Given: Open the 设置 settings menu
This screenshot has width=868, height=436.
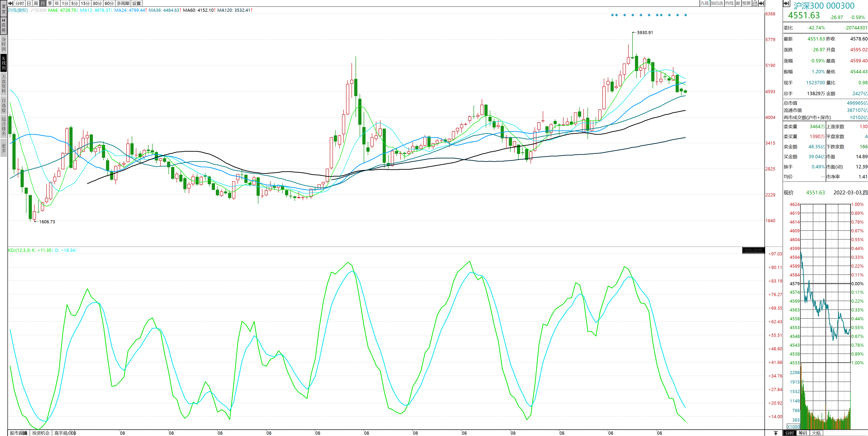Looking at the screenshot, I should click(137, 3).
